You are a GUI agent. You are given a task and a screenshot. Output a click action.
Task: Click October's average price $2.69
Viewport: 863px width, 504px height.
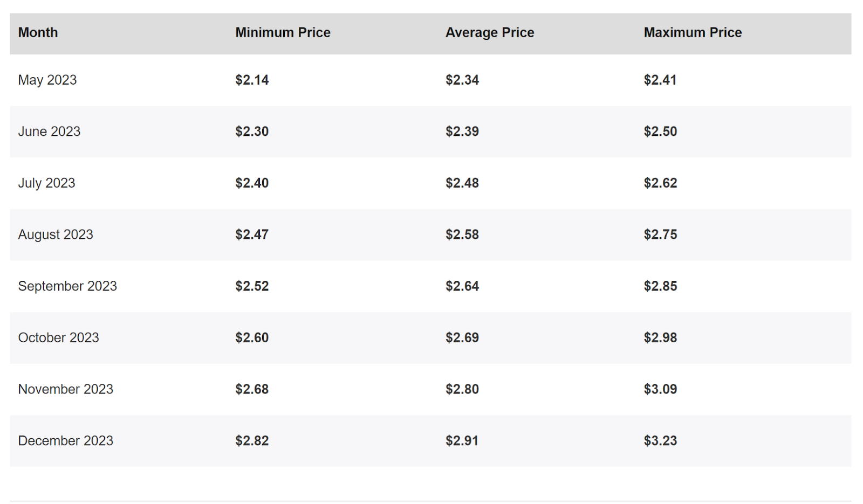(462, 337)
